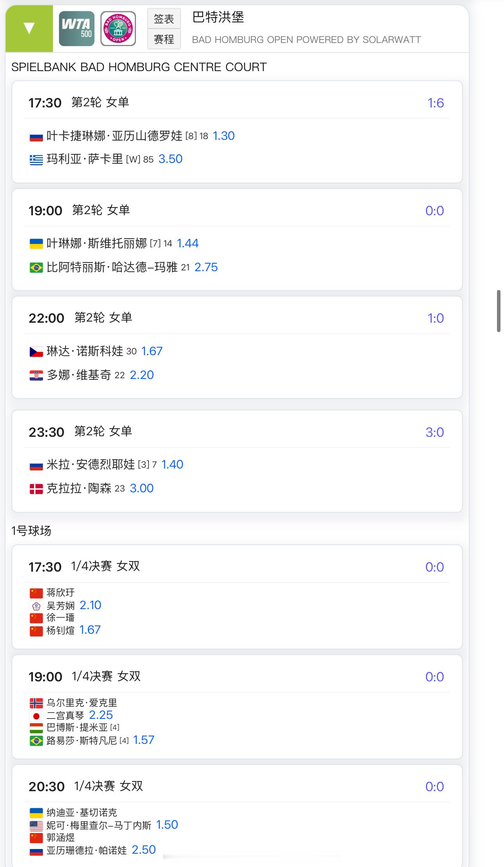Select the 1.30 odds for 亚历山德罗娃
Image resolution: width=504 pixels, height=867 pixels.
click(x=223, y=136)
